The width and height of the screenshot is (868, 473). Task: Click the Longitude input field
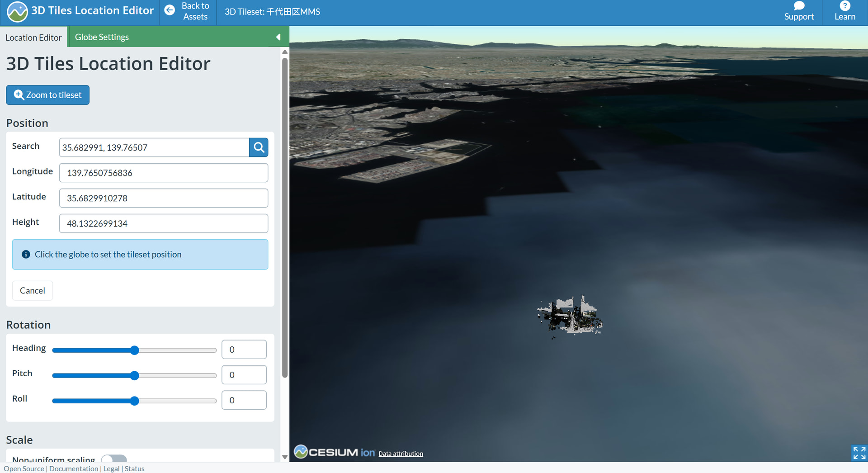click(x=164, y=173)
